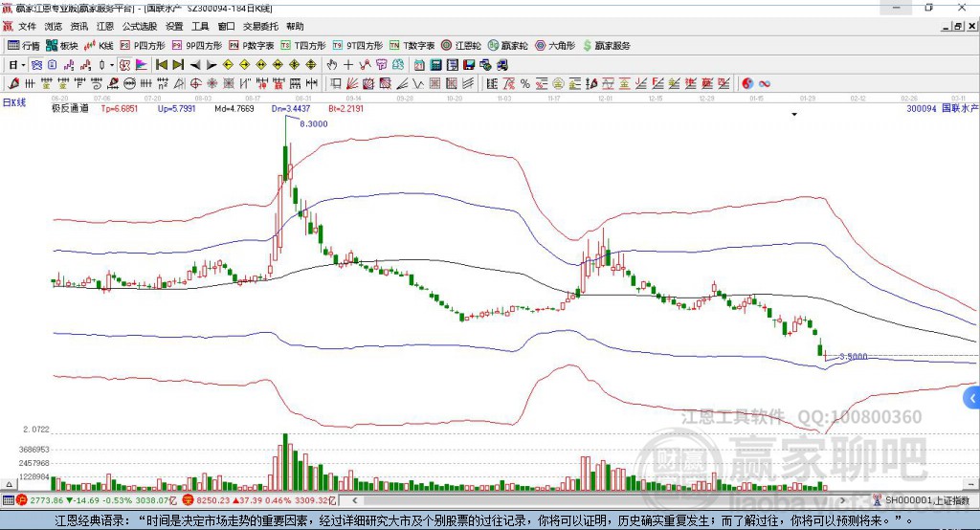Open the 工具 menu
The image size is (980, 530).
[200, 26]
